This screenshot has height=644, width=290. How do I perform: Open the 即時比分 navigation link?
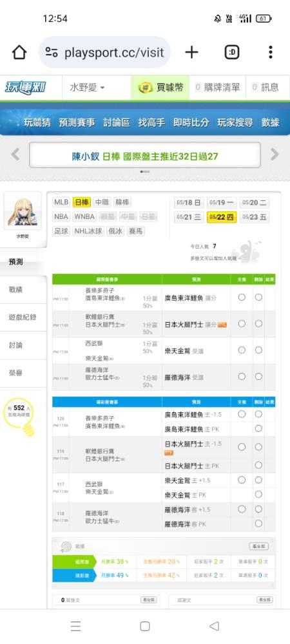tap(191, 122)
